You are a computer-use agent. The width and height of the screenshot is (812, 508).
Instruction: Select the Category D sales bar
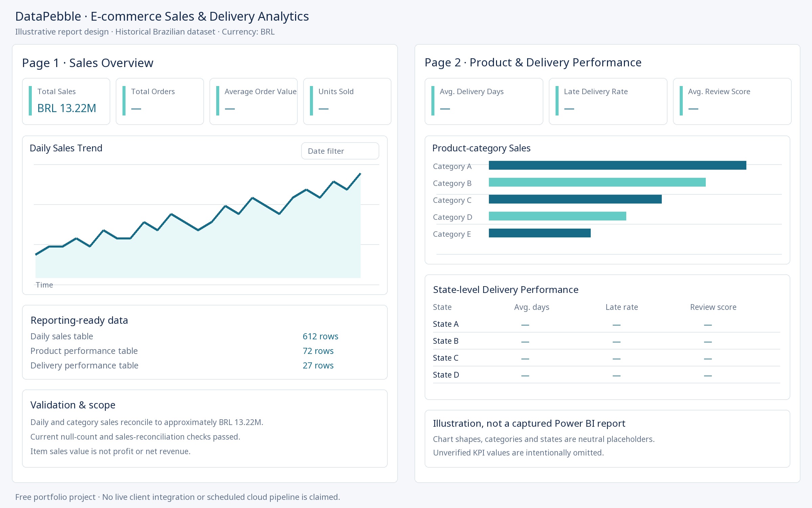pos(558,216)
